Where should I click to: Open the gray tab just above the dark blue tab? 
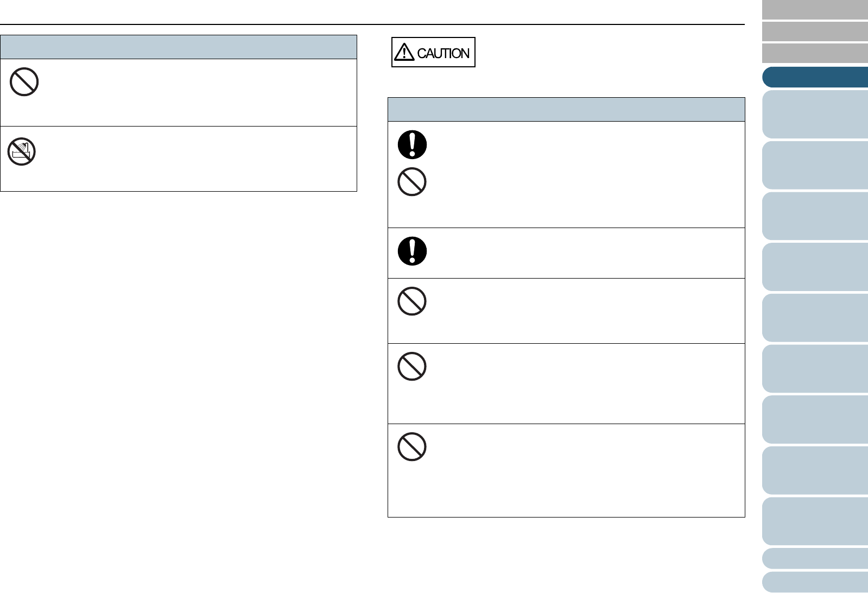(x=815, y=54)
